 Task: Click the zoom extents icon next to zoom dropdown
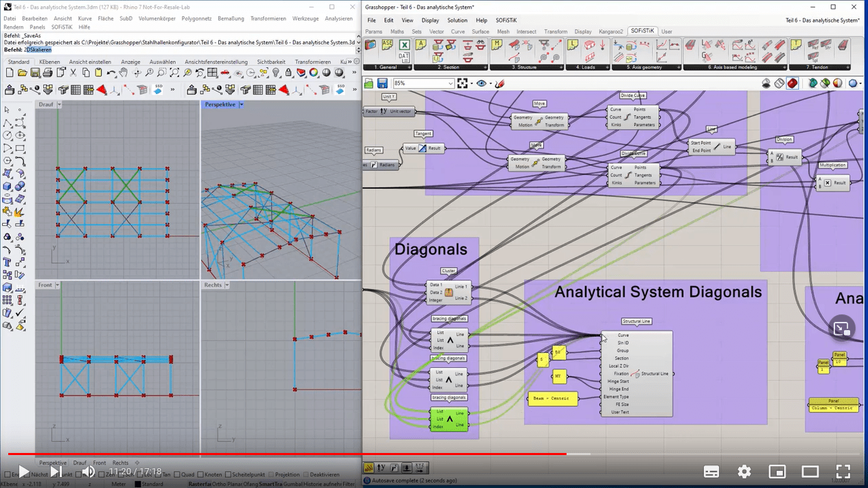point(463,83)
